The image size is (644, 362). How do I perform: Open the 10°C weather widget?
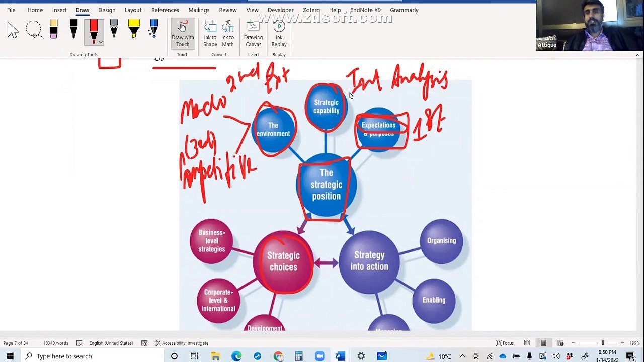point(438,356)
